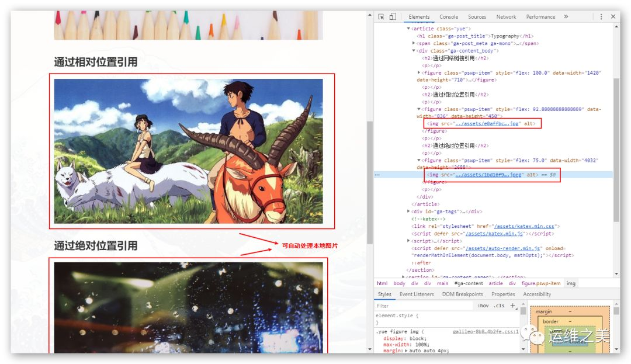This screenshot has height=364, width=631.
Task: Expand the div id ga-tags node
Action: [x=408, y=211]
